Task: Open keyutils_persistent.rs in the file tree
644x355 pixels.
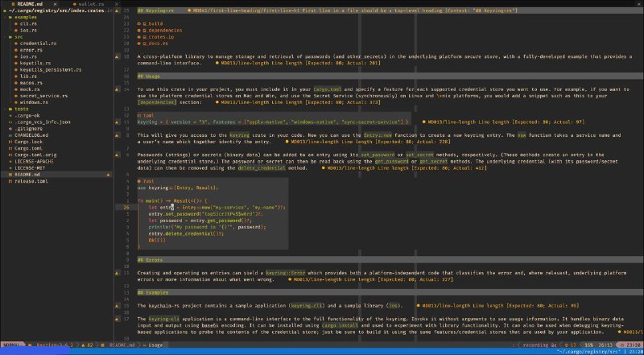Action: point(50,69)
